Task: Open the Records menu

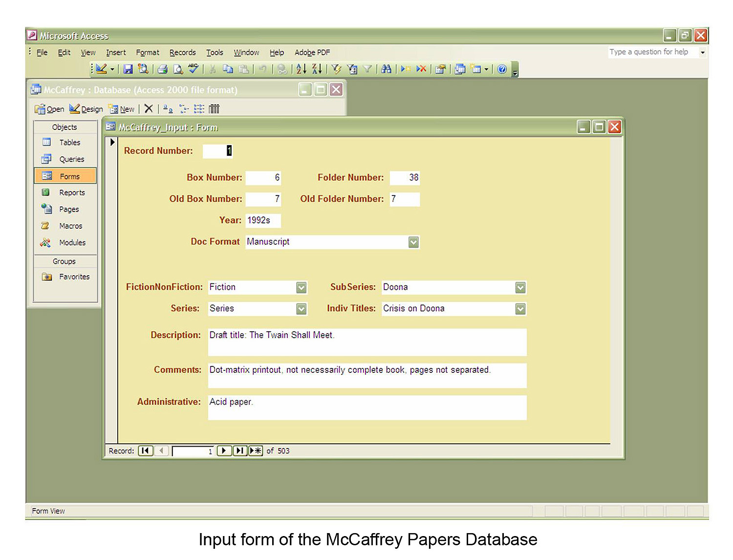Action: (183, 52)
